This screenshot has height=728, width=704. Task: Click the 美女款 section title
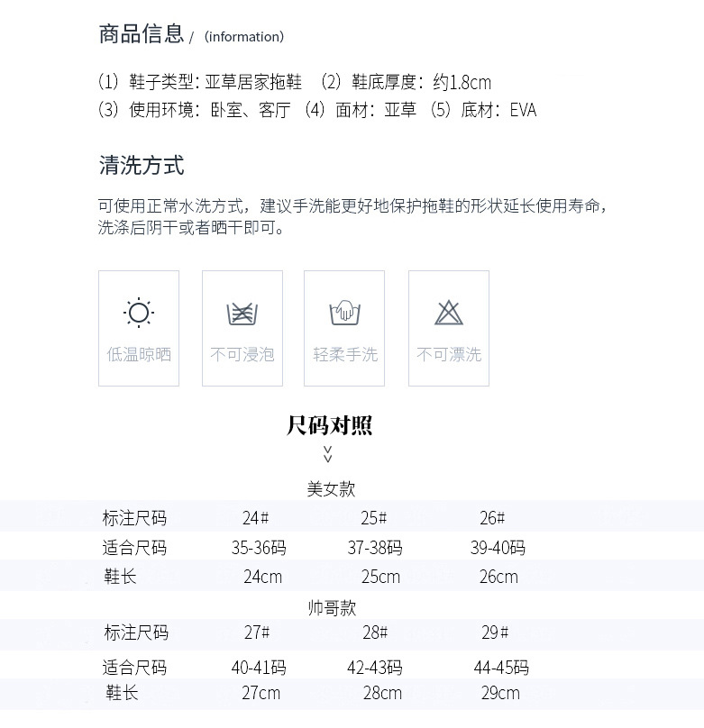331,489
